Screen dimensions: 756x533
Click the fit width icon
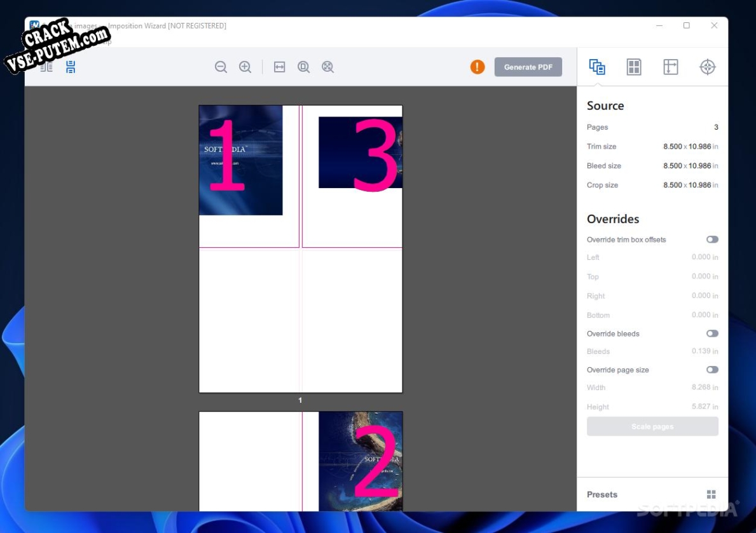(x=279, y=67)
